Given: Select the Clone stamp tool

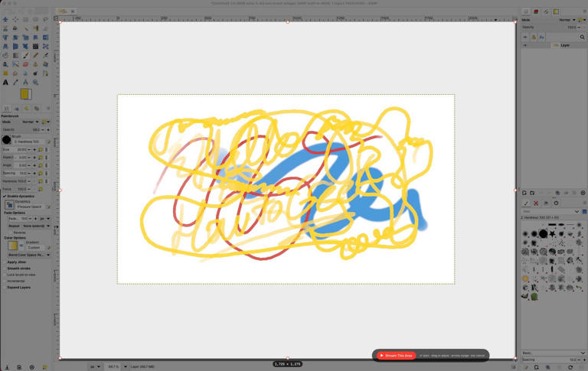Looking at the screenshot, I should pyautogui.click(x=36, y=64).
